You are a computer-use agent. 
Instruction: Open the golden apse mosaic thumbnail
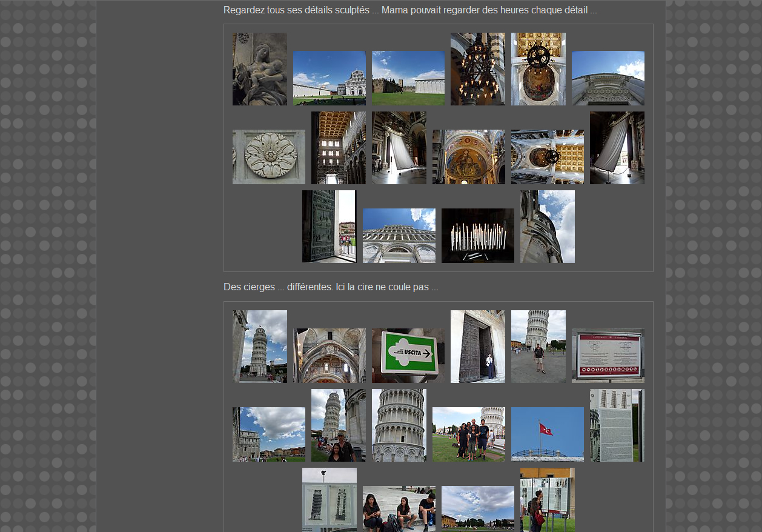point(468,156)
